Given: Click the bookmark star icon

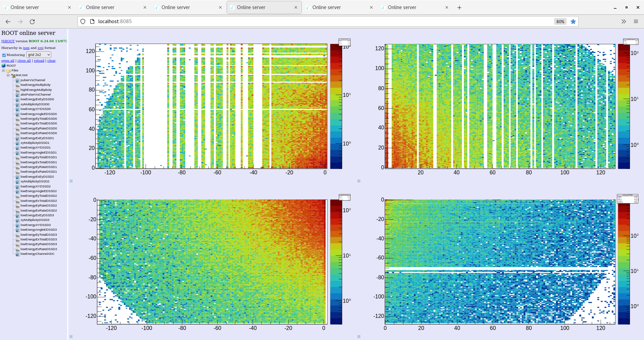Looking at the screenshot, I should pos(573,21).
